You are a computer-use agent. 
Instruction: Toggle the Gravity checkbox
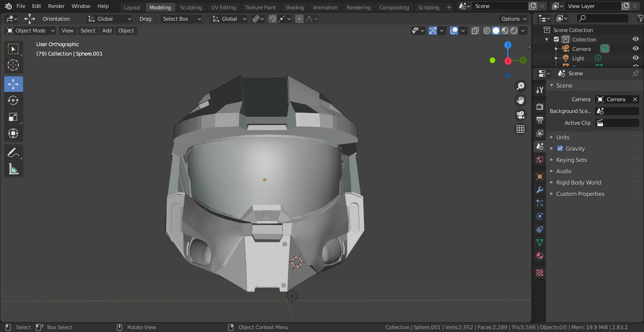(560, 148)
